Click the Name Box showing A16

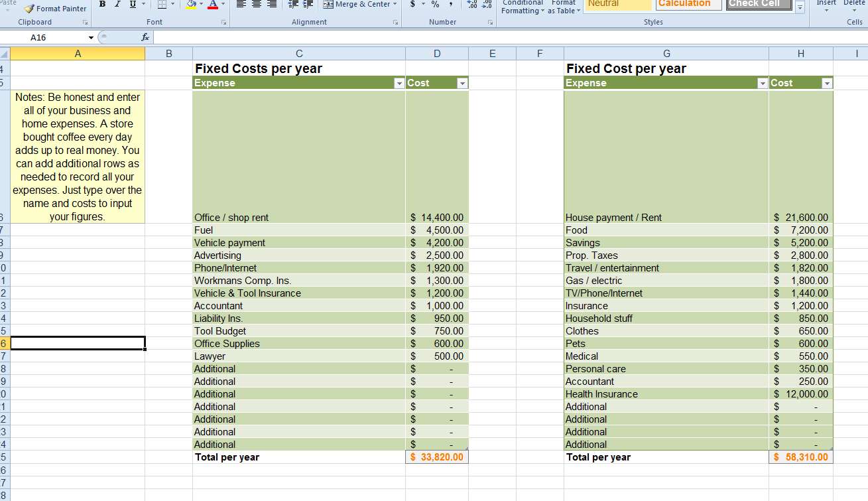pos(44,37)
